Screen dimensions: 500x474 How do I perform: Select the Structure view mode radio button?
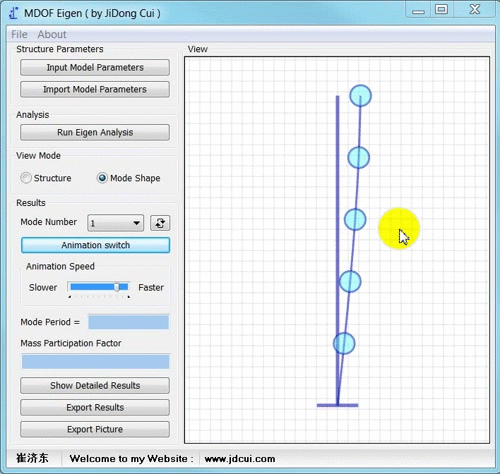click(x=26, y=178)
